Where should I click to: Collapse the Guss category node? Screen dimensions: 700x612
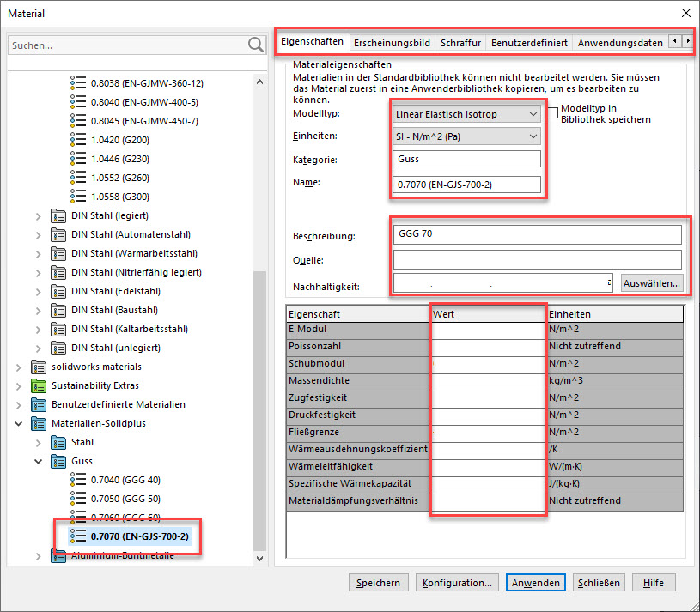[x=38, y=461]
